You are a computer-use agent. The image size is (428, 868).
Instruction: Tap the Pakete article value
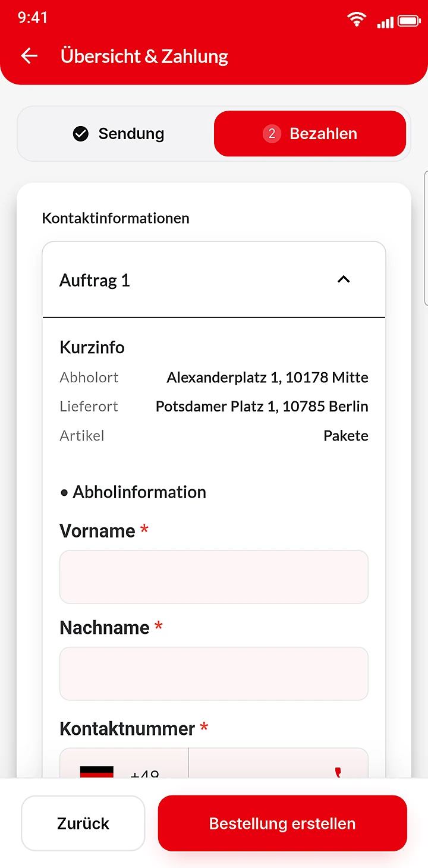[x=346, y=436]
